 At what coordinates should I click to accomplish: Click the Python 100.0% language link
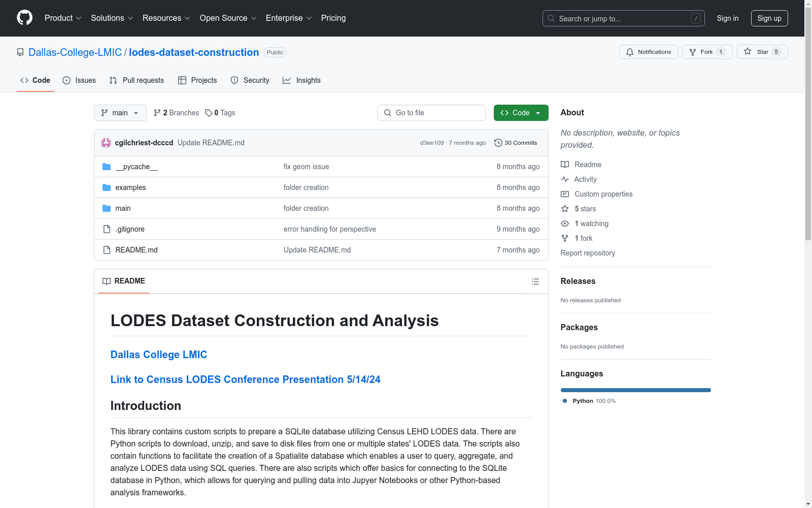(x=589, y=401)
